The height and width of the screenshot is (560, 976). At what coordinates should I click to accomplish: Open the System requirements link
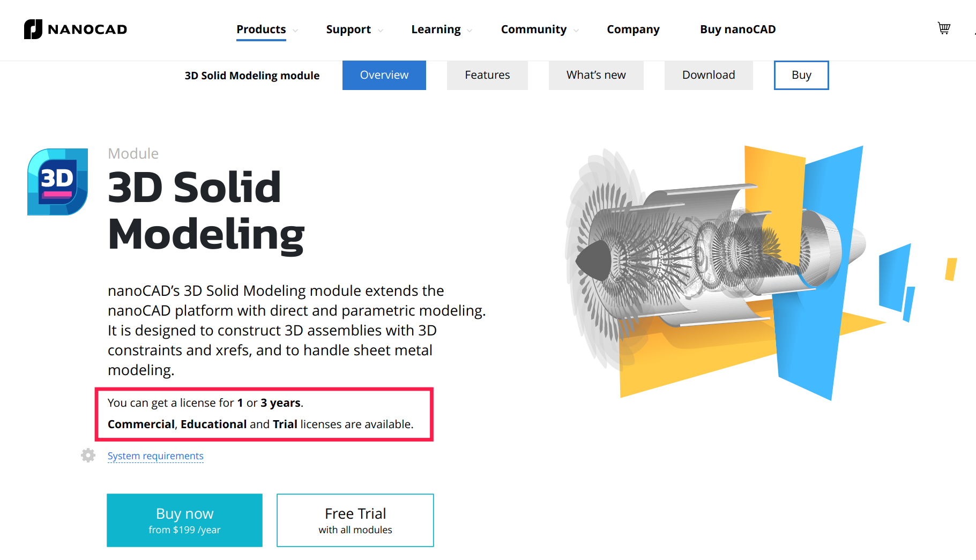pos(155,456)
